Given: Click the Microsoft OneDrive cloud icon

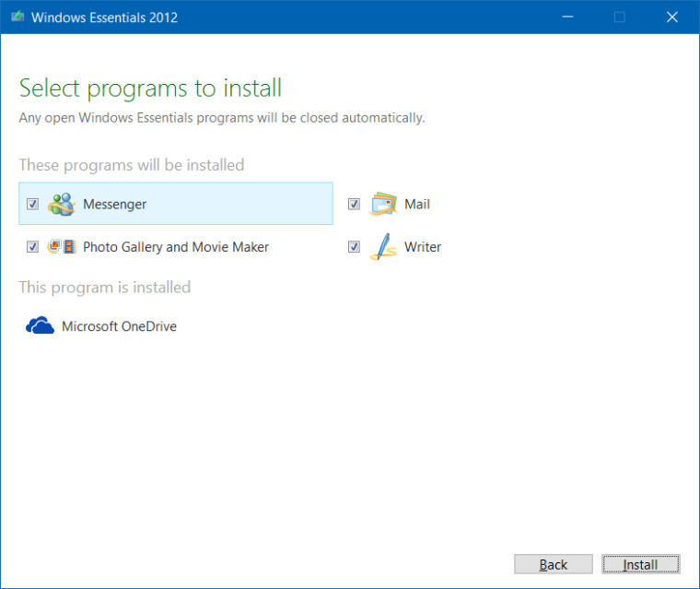Looking at the screenshot, I should coord(40,326).
